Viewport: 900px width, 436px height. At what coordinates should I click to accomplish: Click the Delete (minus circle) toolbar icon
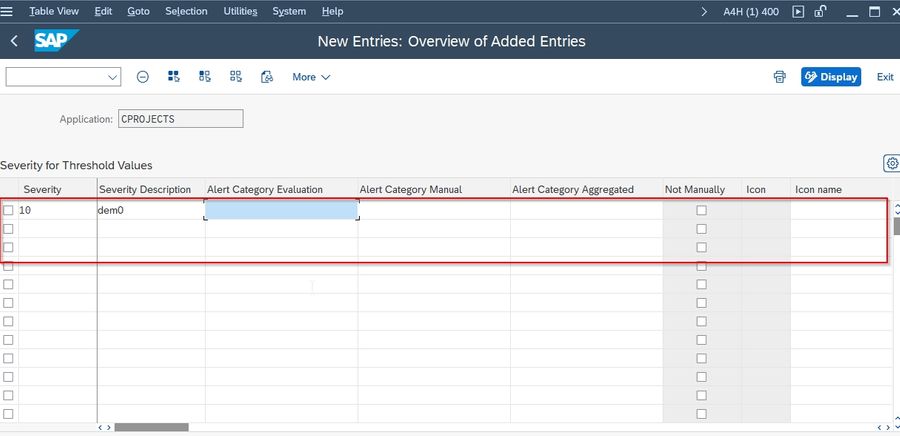point(143,77)
